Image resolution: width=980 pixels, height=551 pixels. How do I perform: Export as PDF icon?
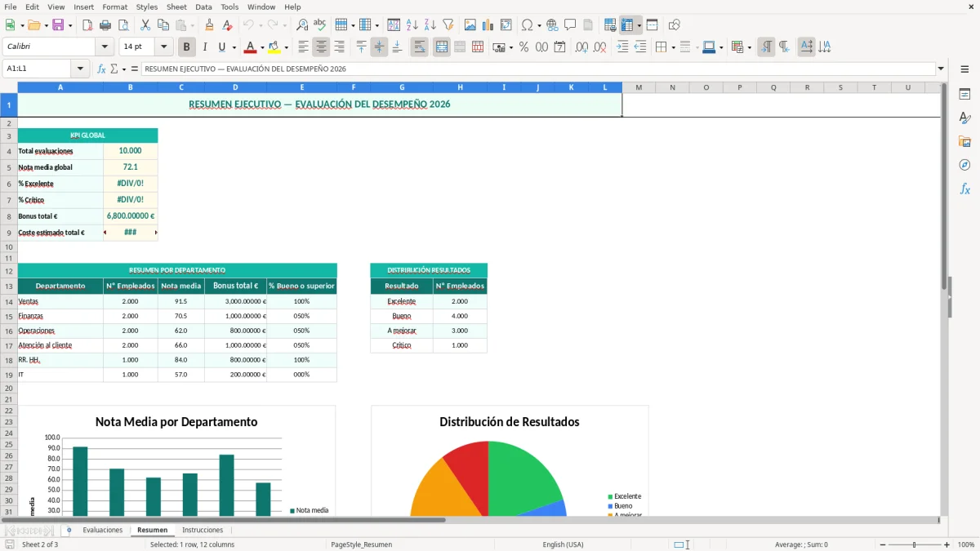point(87,25)
